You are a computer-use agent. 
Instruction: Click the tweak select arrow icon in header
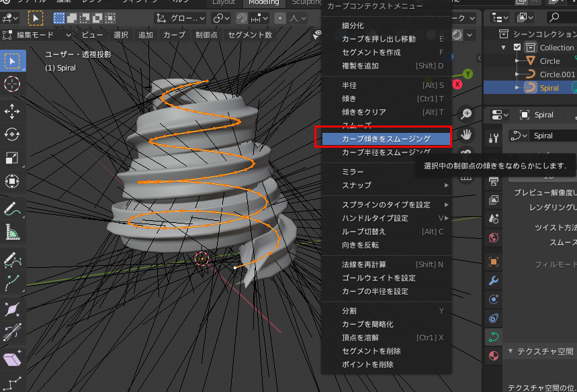click(x=36, y=18)
